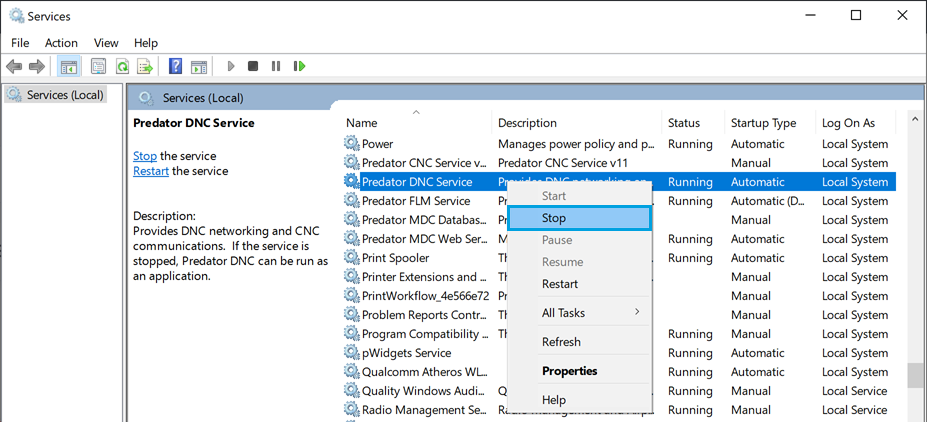Choose Refresh in the context menu
927x422 pixels.
point(579,342)
